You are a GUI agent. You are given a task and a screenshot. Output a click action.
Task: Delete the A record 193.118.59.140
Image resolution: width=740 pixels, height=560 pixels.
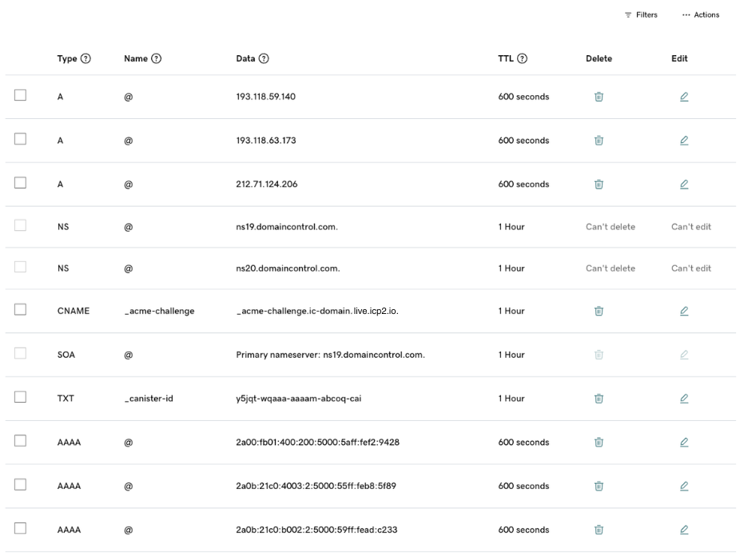coord(599,97)
